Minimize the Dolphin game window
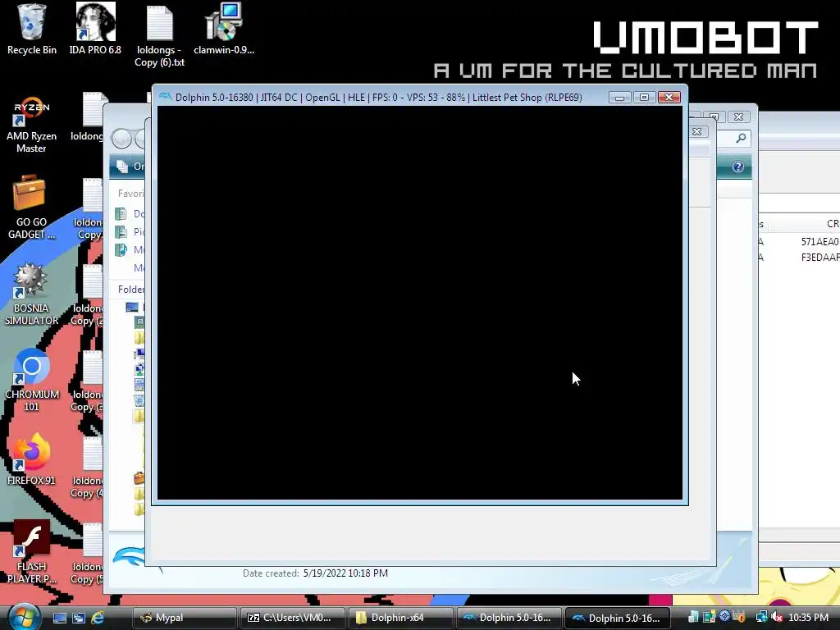Viewport: 840px width, 630px height. click(x=619, y=98)
